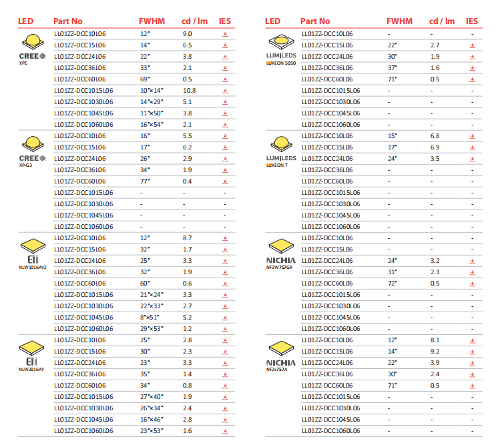Click the NICHIA NF2W757GR LED image
The height and width of the screenshot is (445, 504).
coord(281,246)
